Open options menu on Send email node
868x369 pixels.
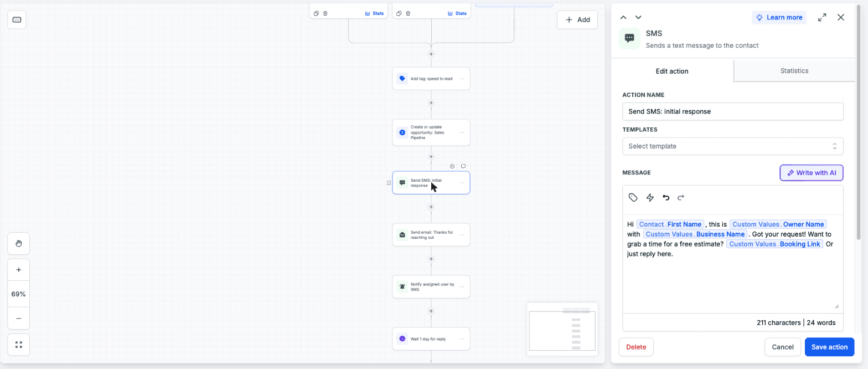coord(462,235)
